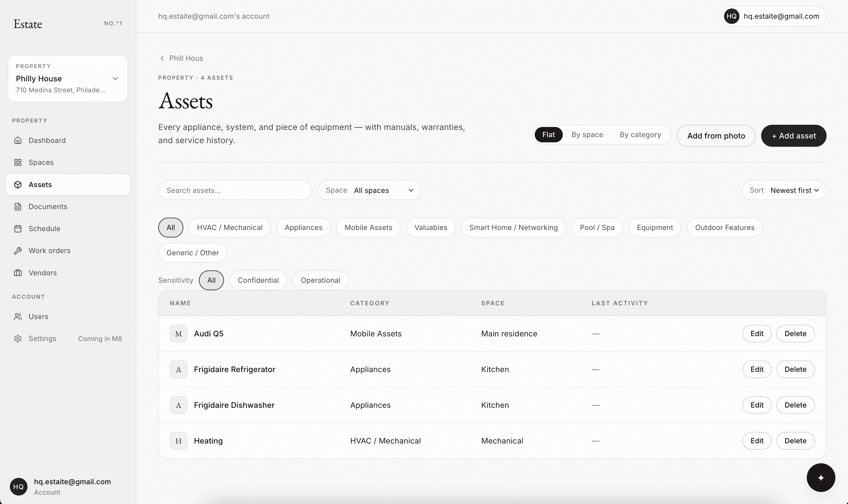Open Vendors in sidebar
This screenshot has width=848, height=504.
[68, 273]
